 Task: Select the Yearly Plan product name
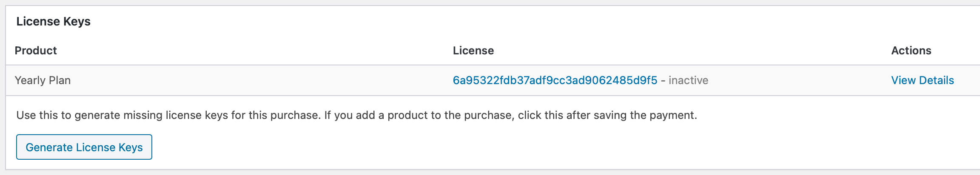(43, 80)
